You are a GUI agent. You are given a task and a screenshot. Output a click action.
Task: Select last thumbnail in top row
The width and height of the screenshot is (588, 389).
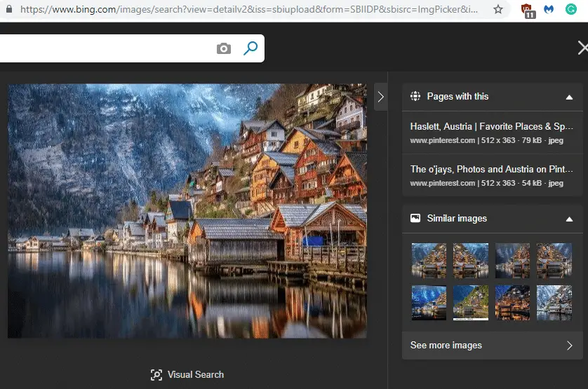tap(554, 260)
